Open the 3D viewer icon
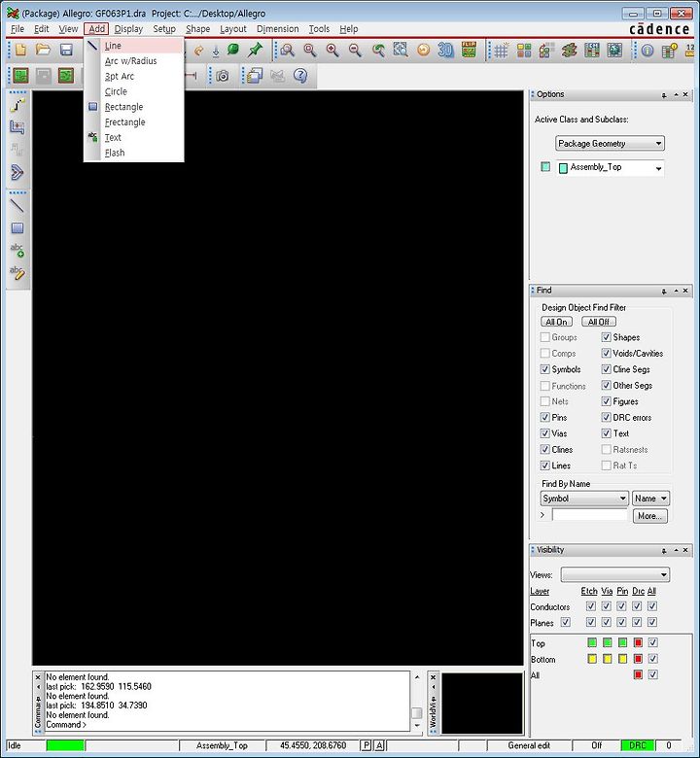The width and height of the screenshot is (700, 758). click(x=445, y=51)
